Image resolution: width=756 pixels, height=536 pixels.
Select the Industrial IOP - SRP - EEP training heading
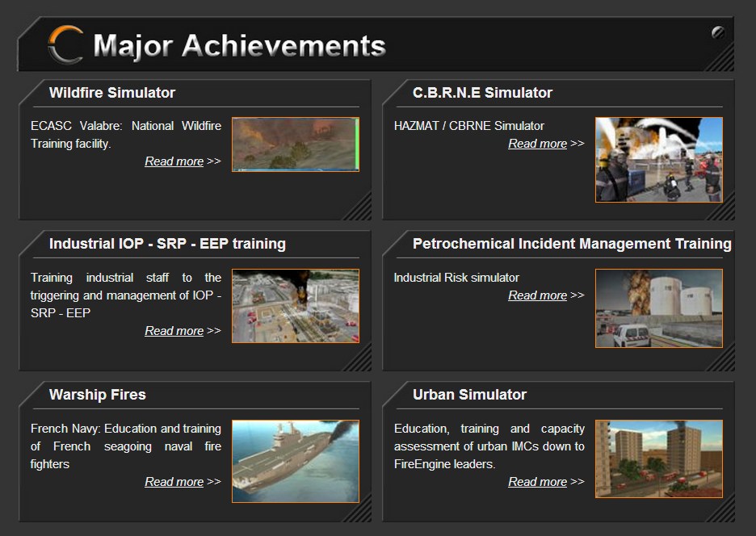pyautogui.click(x=167, y=244)
